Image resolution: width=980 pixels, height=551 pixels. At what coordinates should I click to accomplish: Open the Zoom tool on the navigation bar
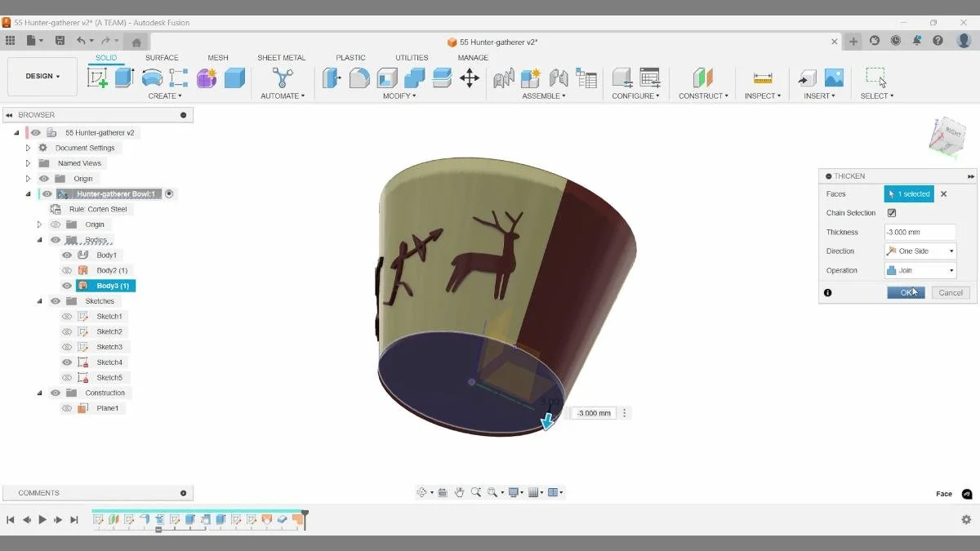(x=477, y=491)
